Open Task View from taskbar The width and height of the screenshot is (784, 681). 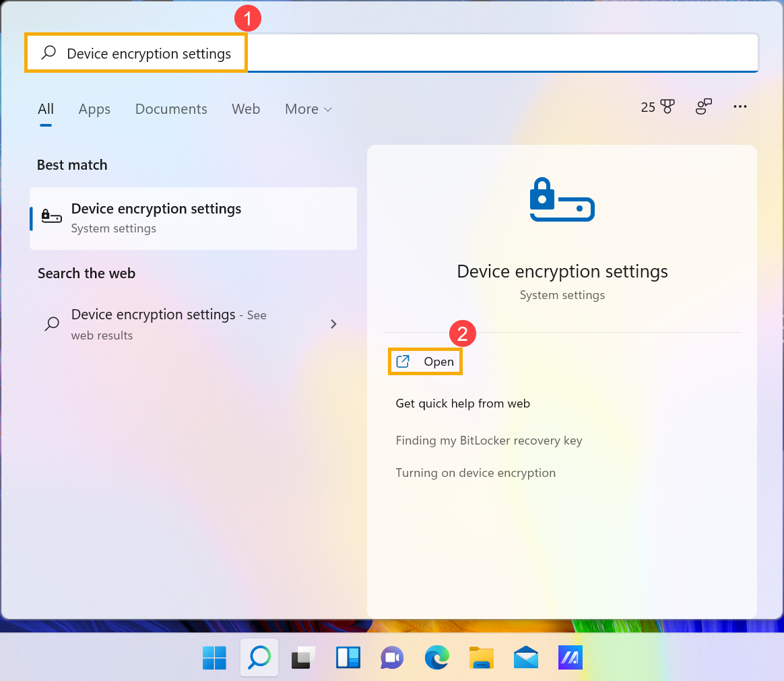pos(304,657)
